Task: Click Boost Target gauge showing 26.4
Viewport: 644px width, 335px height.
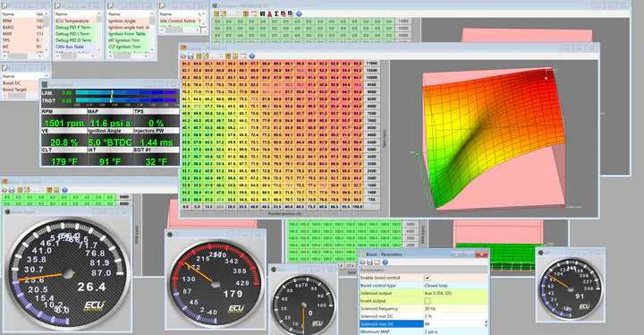Action: [67, 274]
